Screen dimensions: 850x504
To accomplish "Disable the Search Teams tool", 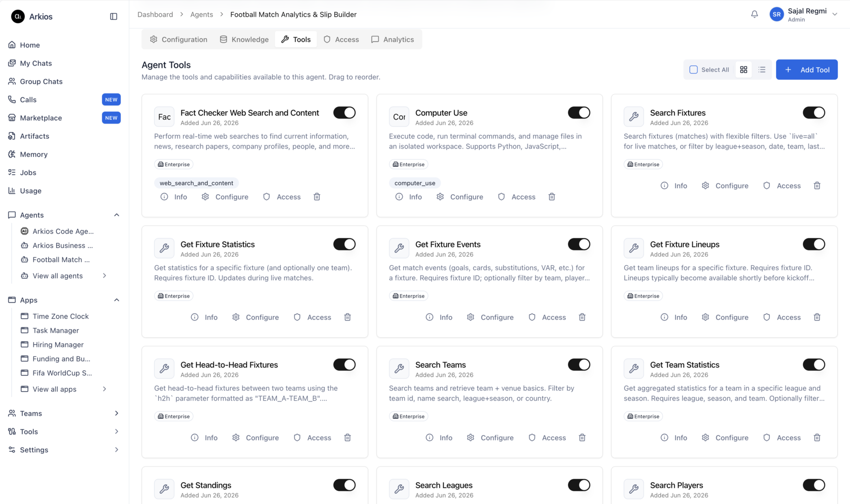I will pos(579,365).
